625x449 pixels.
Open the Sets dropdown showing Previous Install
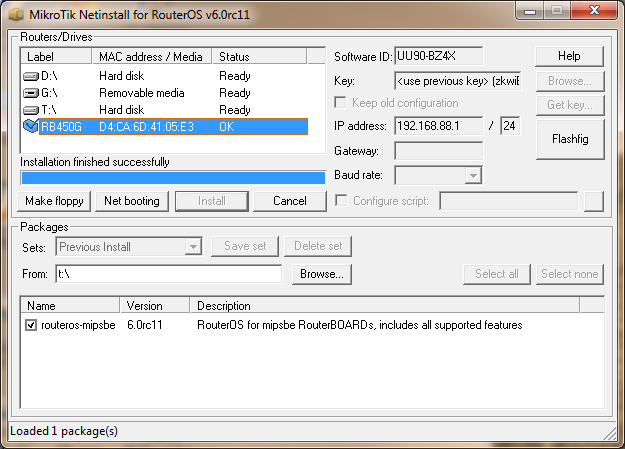click(193, 247)
